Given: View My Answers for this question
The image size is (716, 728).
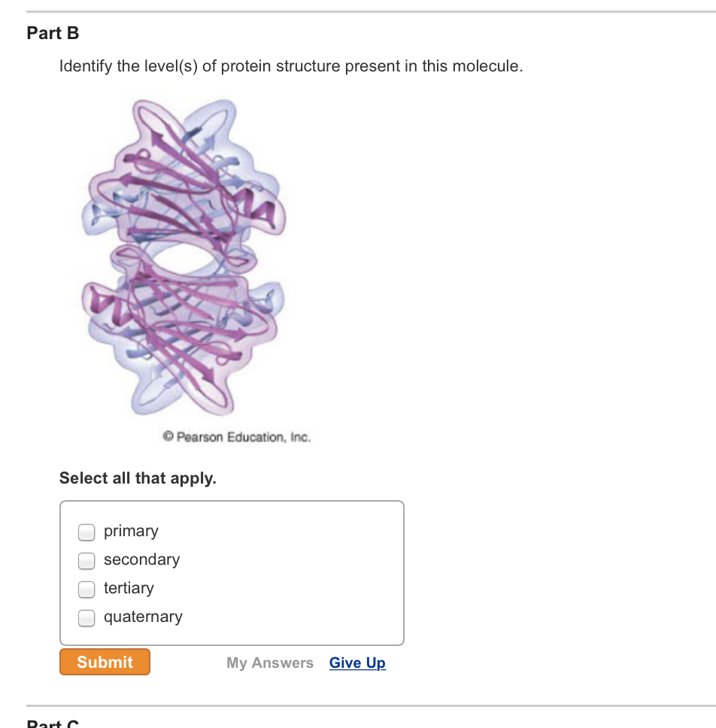Looking at the screenshot, I should pyautogui.click(x=270, y=663).
